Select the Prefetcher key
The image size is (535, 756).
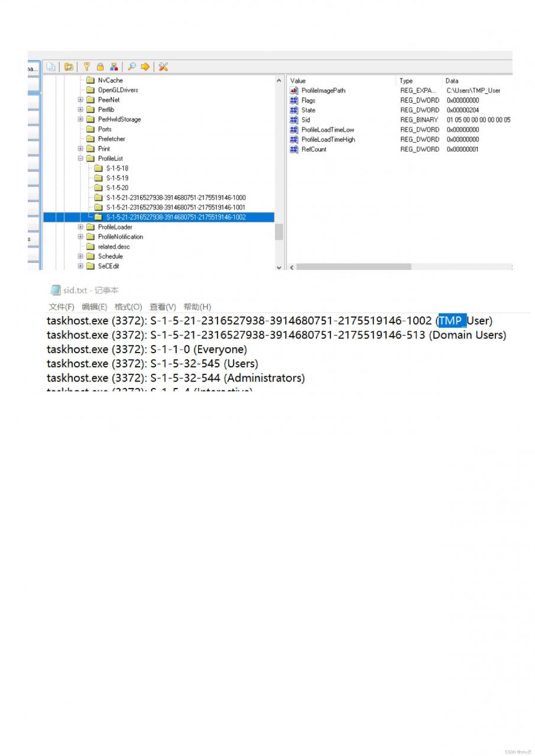[x=111, y=139]
